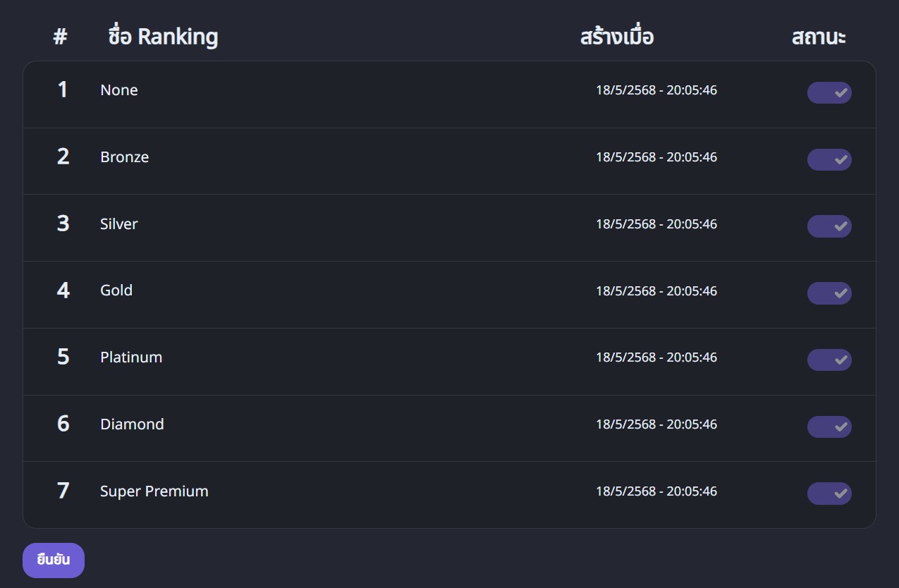Click the ชื่อ Ranking column header
Image resolution: width=899 pixels, height=588 pixels.
(x=163, y=37)
